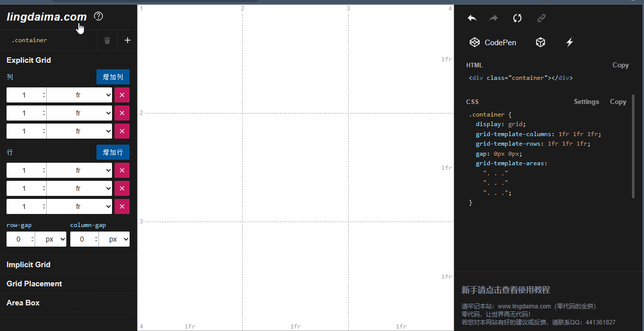
Task: Open the 新手请点击查看使用教程 tutorial link
Action: [x=506, y=290]
